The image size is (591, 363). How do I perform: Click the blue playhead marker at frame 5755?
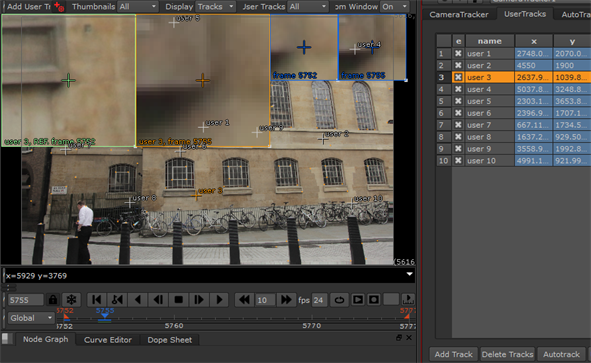[x=105, y=316]
